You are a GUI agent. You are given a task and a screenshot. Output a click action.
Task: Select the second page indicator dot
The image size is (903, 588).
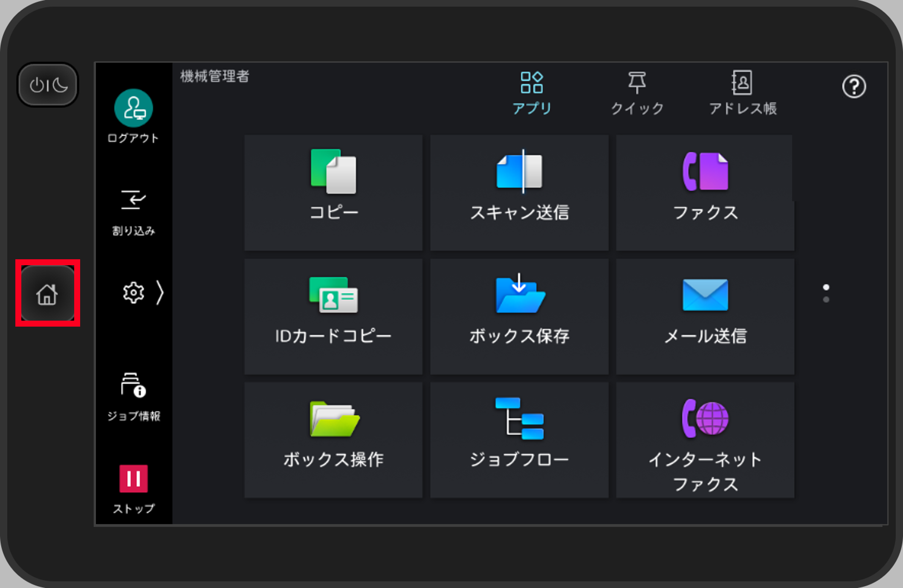pyautogui.click(x=826, y=300)
